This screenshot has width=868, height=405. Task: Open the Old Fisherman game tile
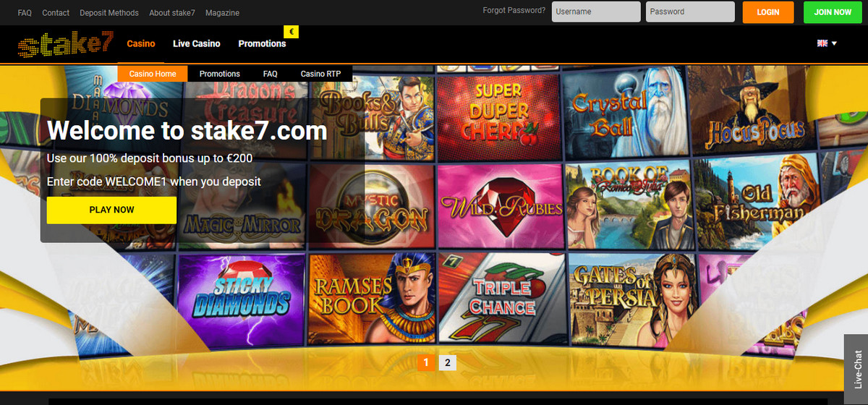click(x=759, y=202)
